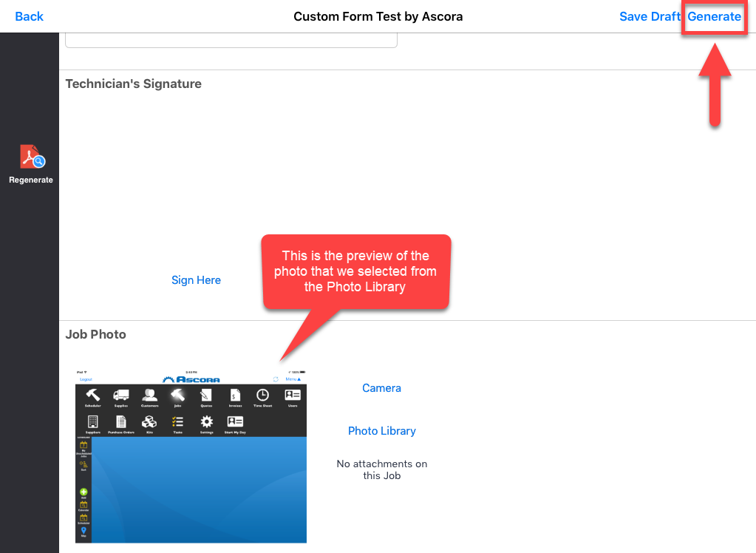756x553 pixels.
Task: Click the highlighted Jobs icon in preview
Action: [x=177, y=396]
